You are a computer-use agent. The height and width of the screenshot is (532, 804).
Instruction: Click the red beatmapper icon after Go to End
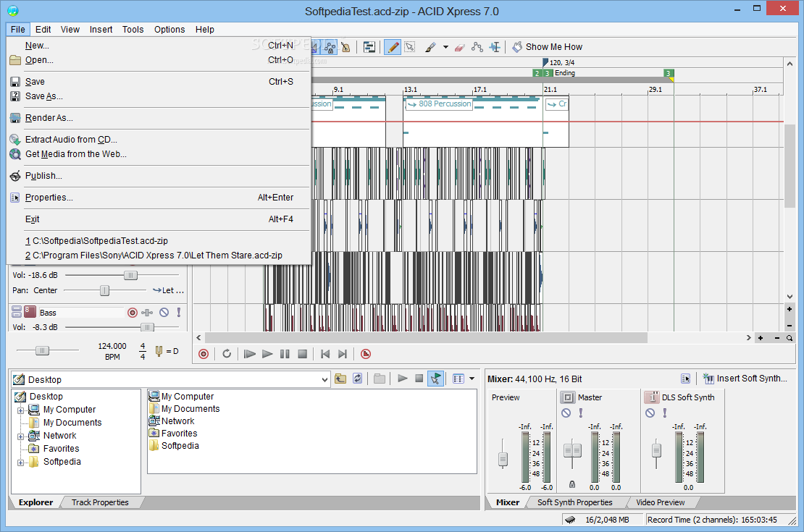366,354
